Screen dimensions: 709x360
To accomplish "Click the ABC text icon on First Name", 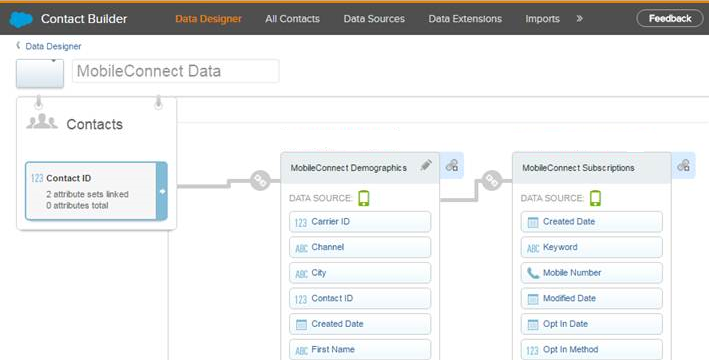I will coord(301,351).
